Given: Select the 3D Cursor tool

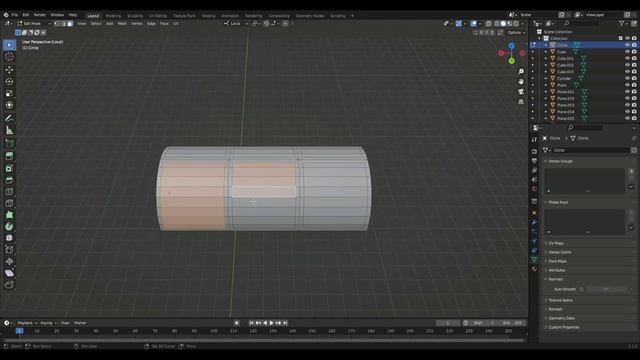Looking at the screenshot, I should pyautogui.click(x=9, y=57).
